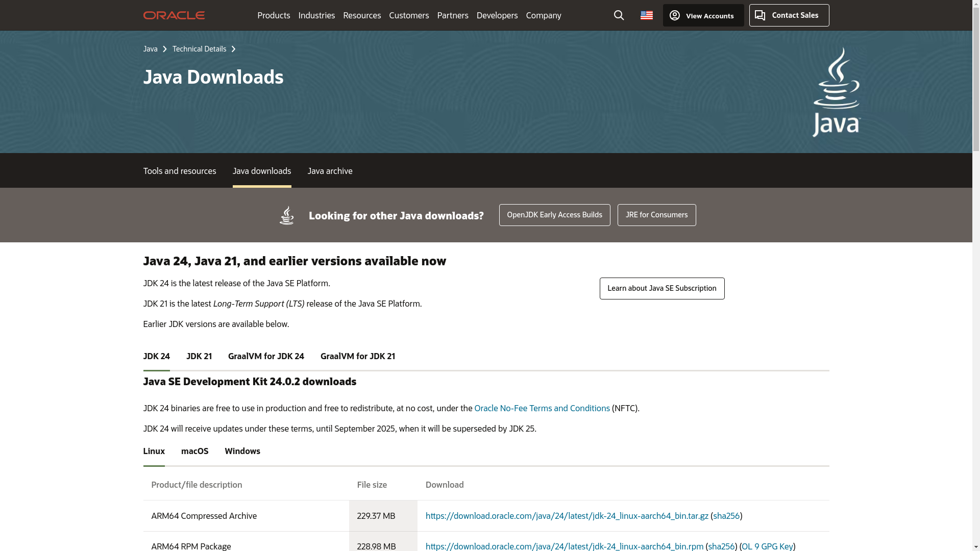Open the Products menu
This screenshot has height=551, width=980.
[x=274, y=15]
